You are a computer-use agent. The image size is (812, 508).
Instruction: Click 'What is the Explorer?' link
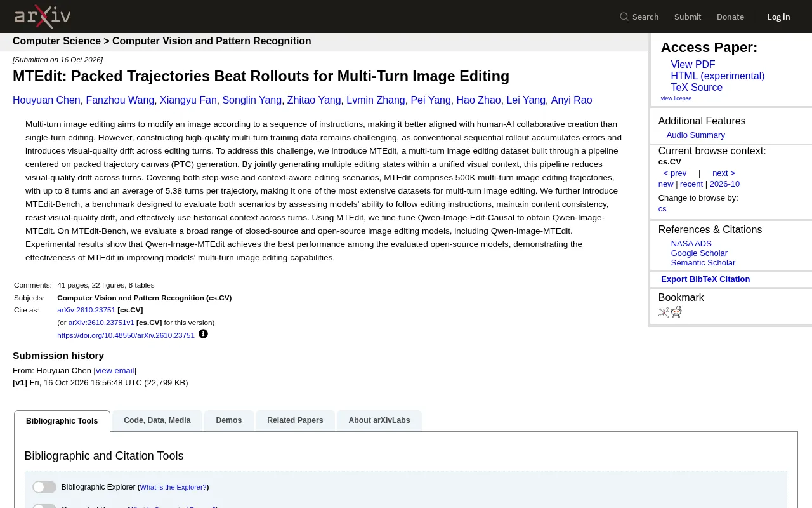tap(173, 488)
